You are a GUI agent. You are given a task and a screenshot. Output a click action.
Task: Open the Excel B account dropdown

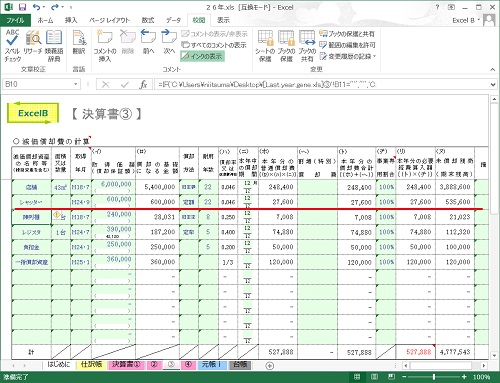tap(466, 20)
